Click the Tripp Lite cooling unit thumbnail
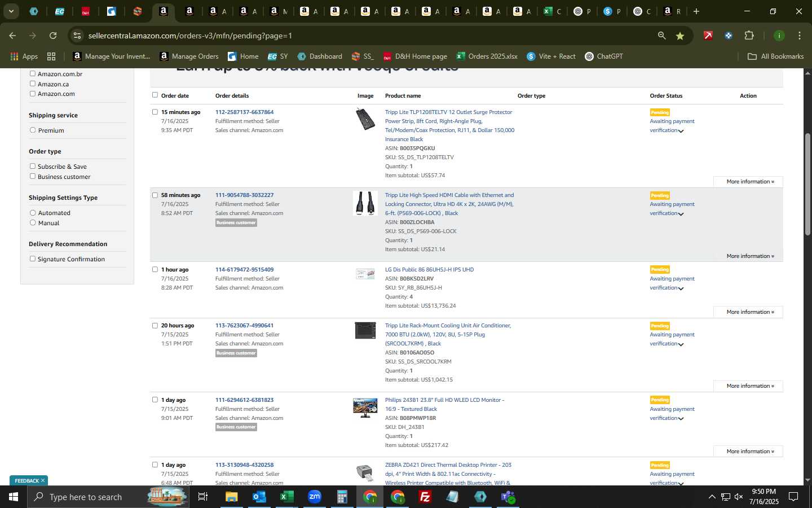Image resolution: width=812 pixels, height=508 pixels. point(365,330)
